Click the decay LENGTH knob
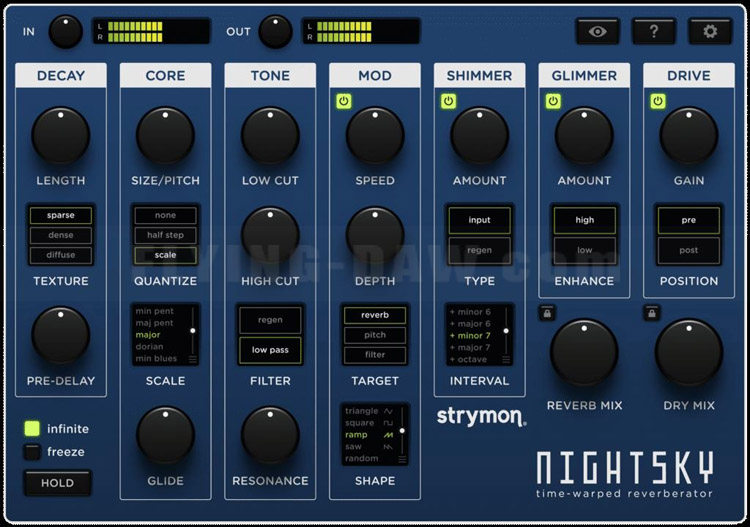 61,136
